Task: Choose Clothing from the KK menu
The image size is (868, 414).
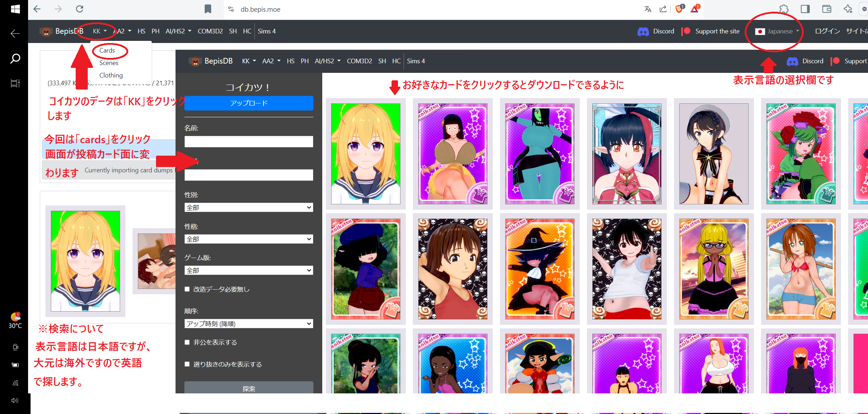Action: coord(111,75)
